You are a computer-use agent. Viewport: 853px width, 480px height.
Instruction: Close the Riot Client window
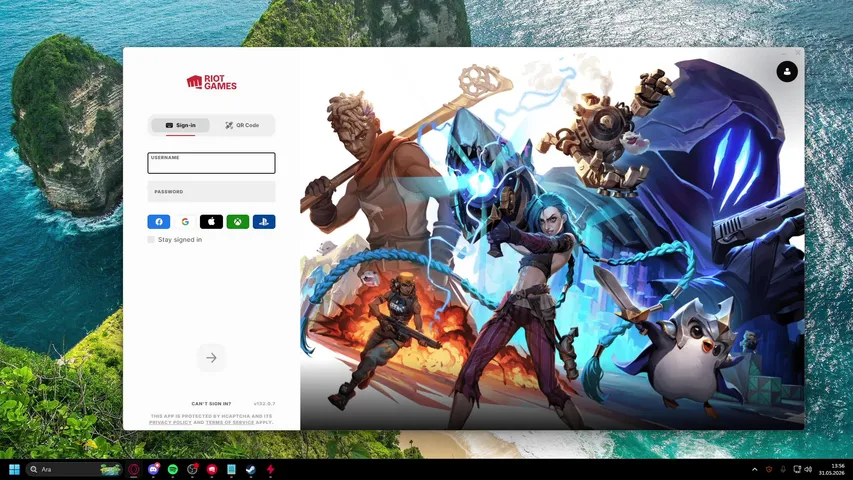click(798, 53)
